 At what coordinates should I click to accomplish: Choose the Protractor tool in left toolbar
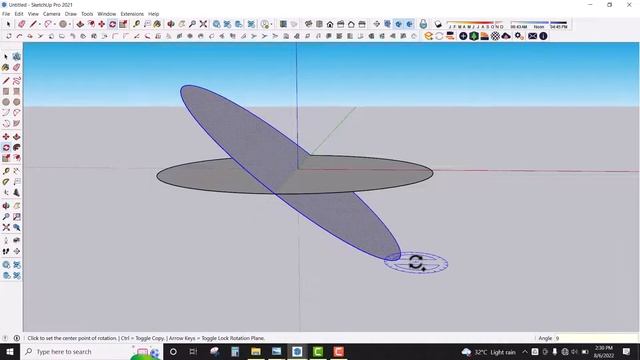point(6,182)
